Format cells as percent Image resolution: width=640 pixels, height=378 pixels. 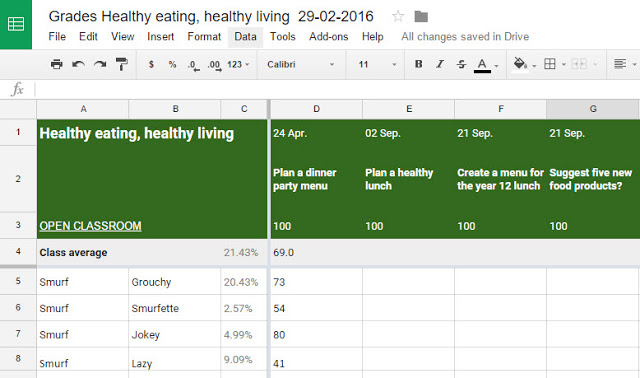pos(172,64)
